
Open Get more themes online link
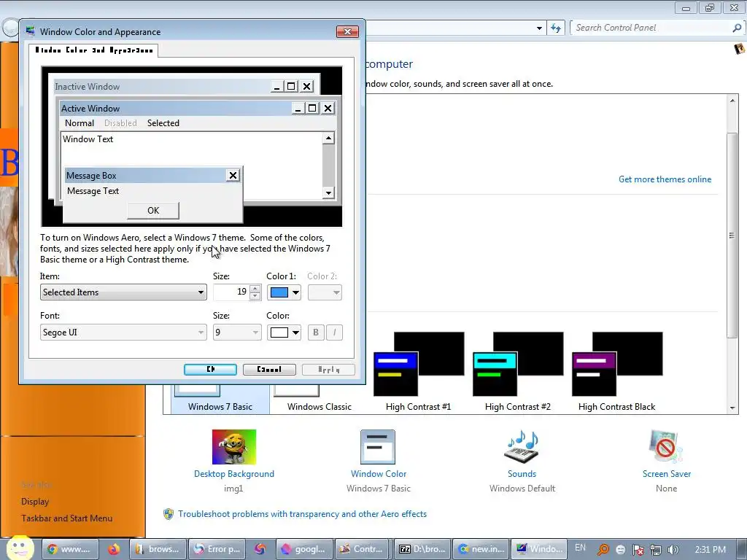[x=665, y=179]
